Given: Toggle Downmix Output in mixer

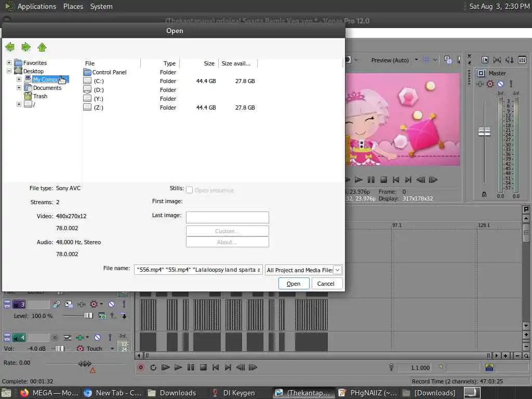Looking at the screenshot, I should (497, 60).
